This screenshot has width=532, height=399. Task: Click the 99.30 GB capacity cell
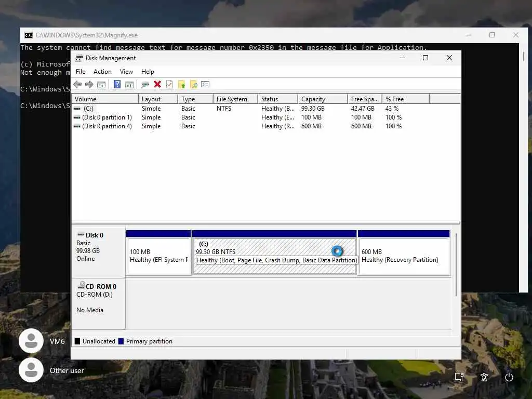(313, 109)
